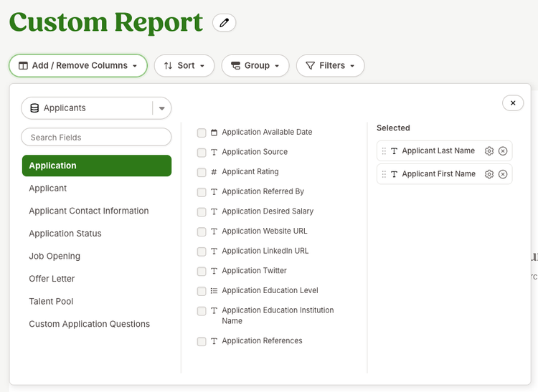Click the pencil edit icon beside Custom Report
538x392 pixels.
pos(224,23)
